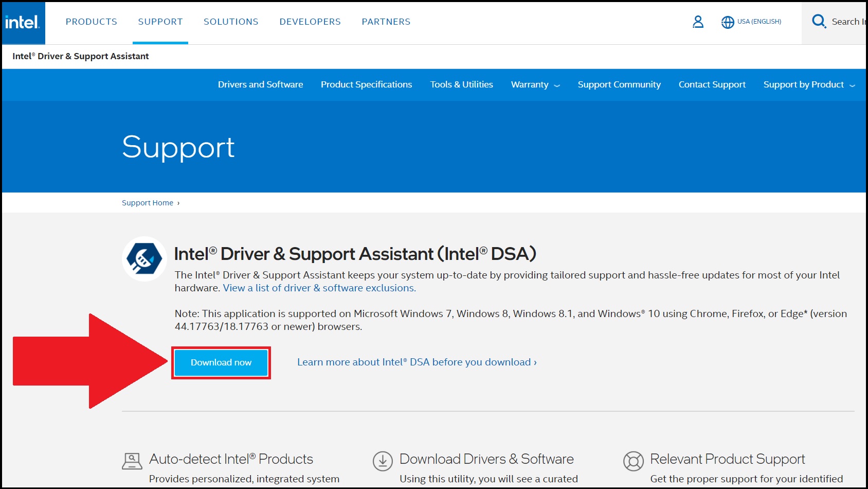The image size is (868, 489).
Task: Click into the Search Intel field
Action: pyautogui.click(x=848, y=22)
